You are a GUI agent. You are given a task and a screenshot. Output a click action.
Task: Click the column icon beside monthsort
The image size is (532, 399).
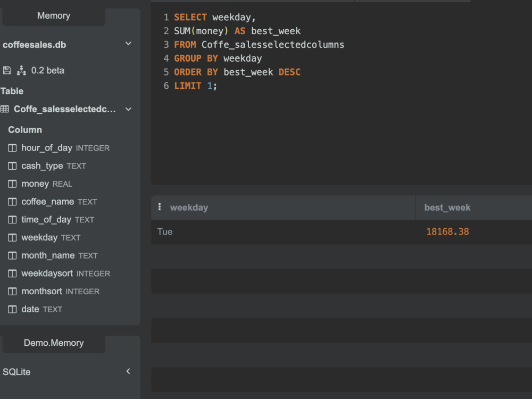[x=12, y=292]
